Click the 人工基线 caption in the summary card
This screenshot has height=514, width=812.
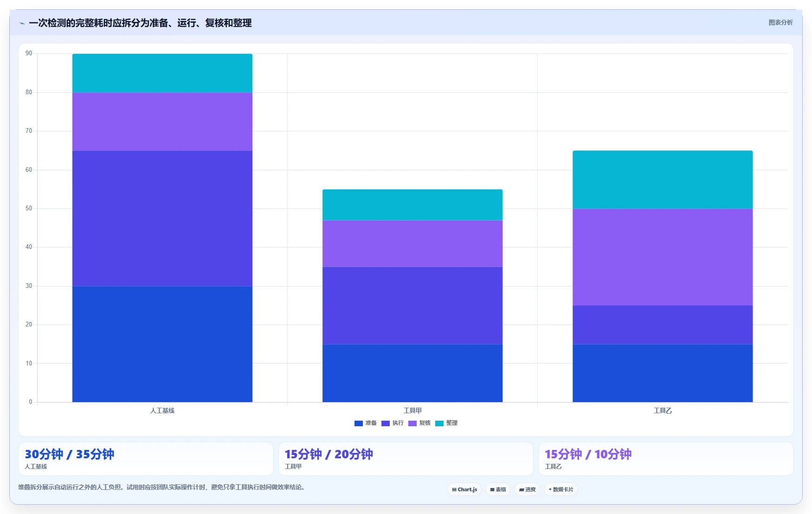pos(36,467)
